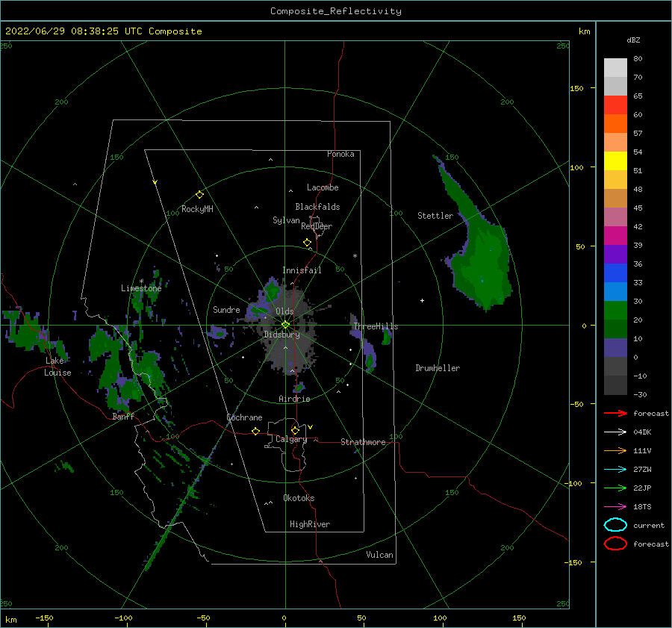
Task: Click the yellow diamond at radar centre
Action: click(x=285, y=325)
